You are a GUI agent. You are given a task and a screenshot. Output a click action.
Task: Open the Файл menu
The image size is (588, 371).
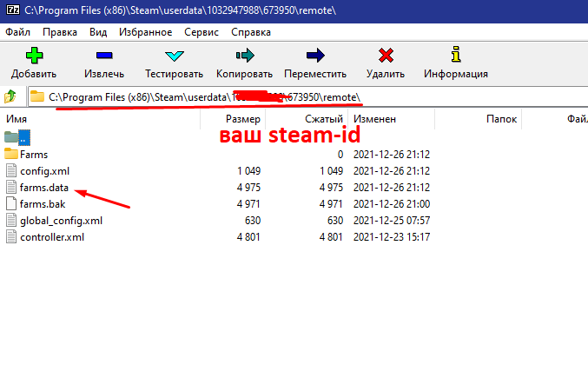[17, 32]
